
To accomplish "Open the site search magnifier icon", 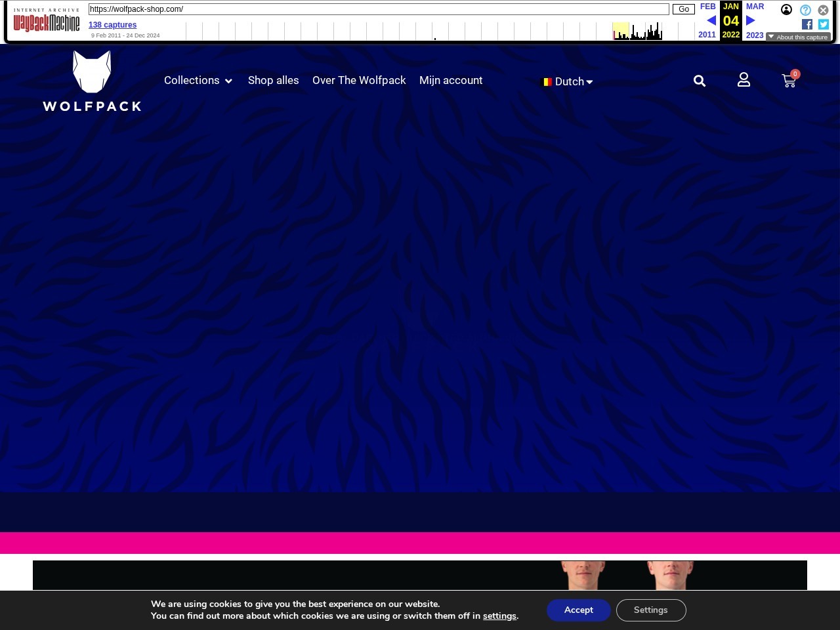I will (700, 81).
